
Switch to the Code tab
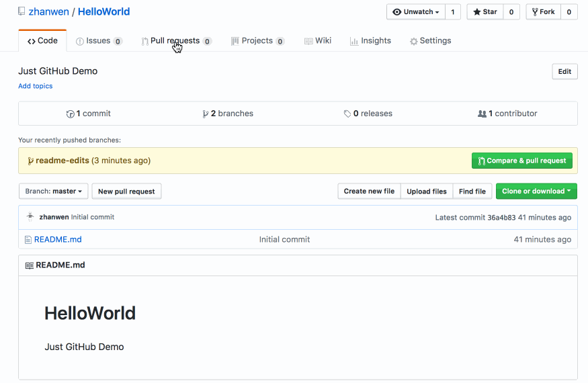(x=42, y=40)
